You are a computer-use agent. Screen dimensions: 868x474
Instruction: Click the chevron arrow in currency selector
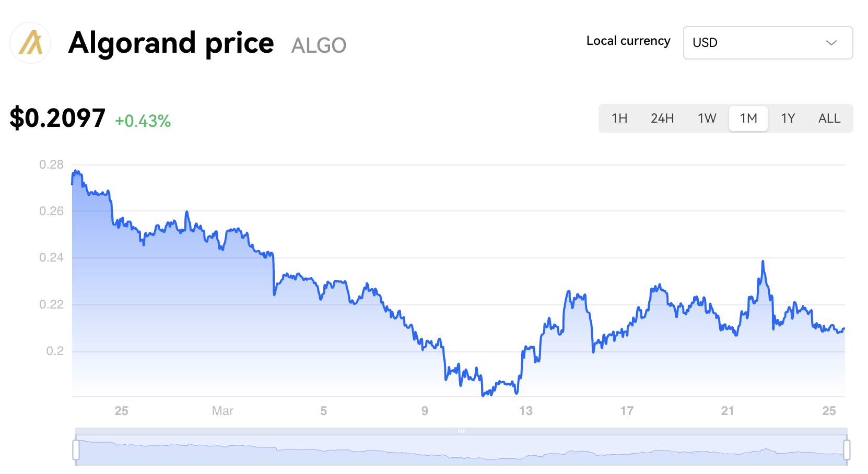click(831, 43)
